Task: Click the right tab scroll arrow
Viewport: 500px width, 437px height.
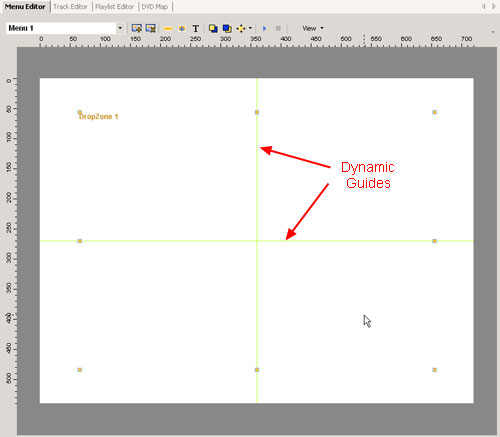Action: click(x=493, y=6)
